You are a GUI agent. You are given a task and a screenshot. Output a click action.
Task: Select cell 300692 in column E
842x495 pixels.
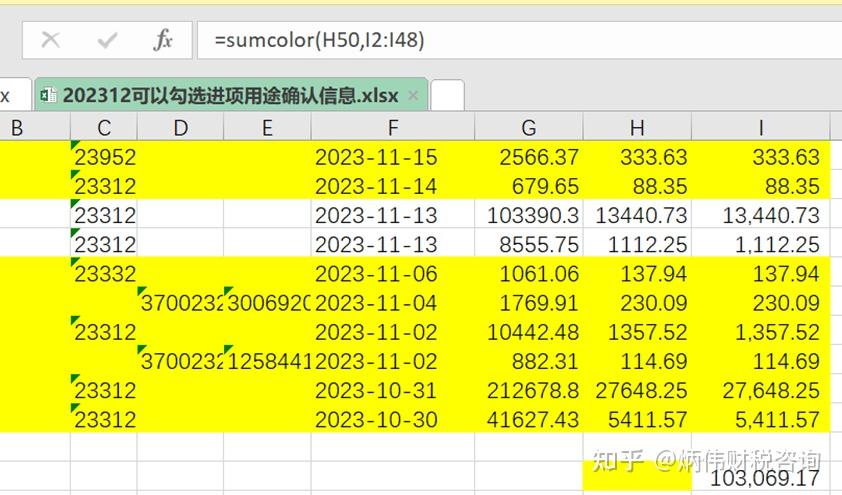pos(267,302)
